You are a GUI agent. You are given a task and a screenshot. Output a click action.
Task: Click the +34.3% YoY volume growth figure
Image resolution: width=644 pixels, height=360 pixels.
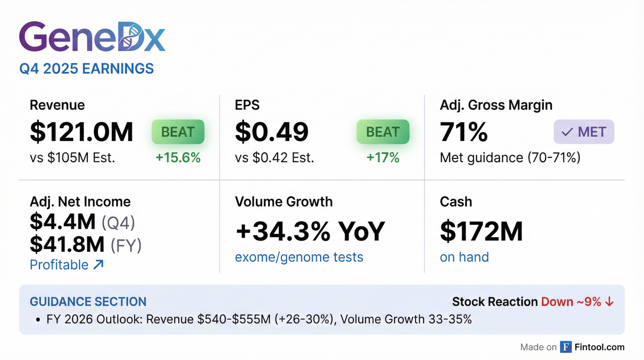pyautogui.click(x=310, y=231)
